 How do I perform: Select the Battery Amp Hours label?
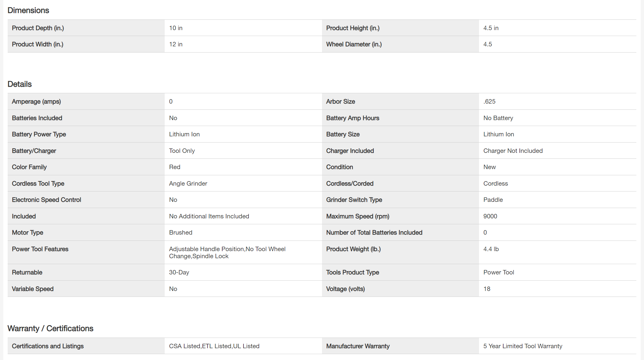point(353,118)
